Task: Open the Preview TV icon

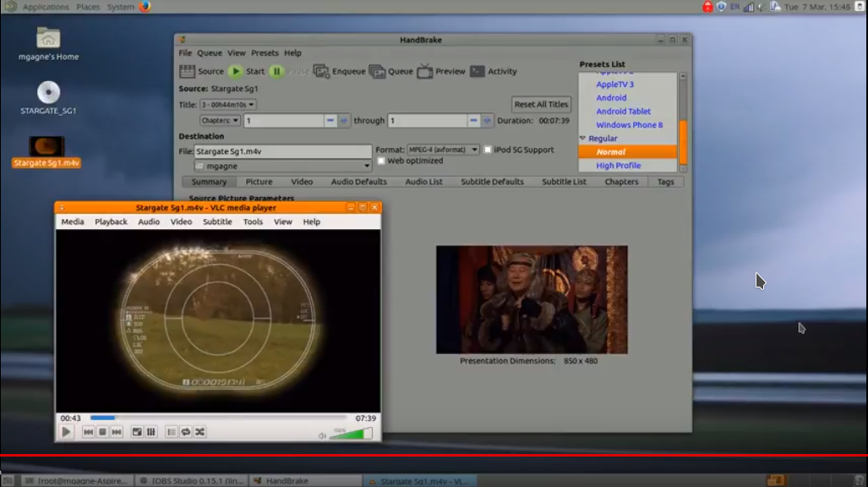Action: 424,72
